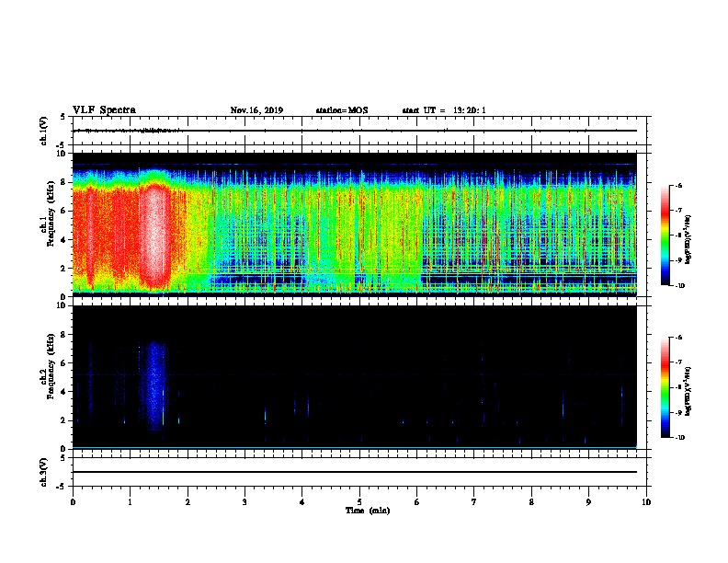
Task: Click the ch.3 flat waveform trace
Action: click(354, 472)
